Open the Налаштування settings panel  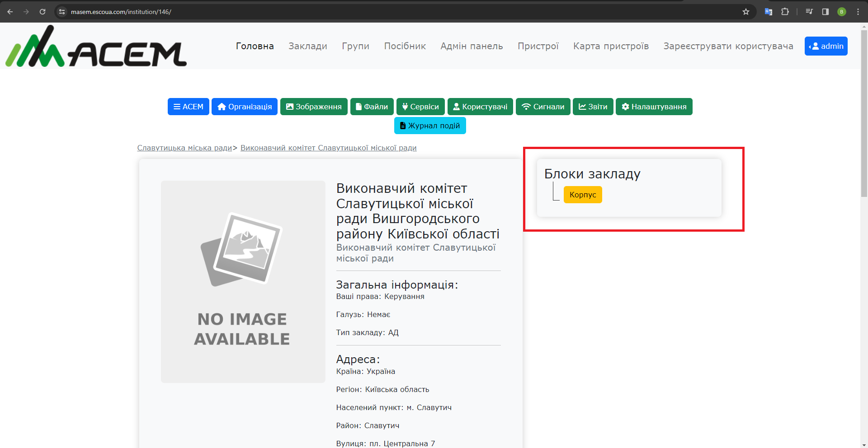click(x=654, y=107)
